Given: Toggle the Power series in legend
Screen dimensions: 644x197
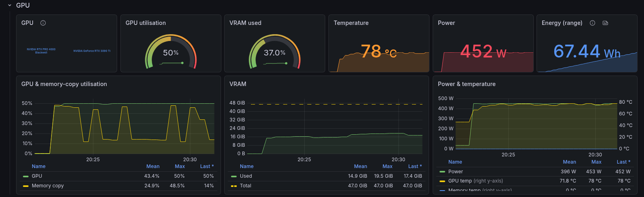Looking at the screenshot, I should 456,172.
